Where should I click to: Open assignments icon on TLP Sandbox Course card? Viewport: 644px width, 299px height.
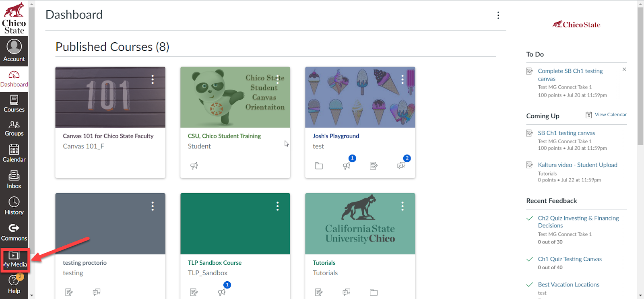[194, 292]
